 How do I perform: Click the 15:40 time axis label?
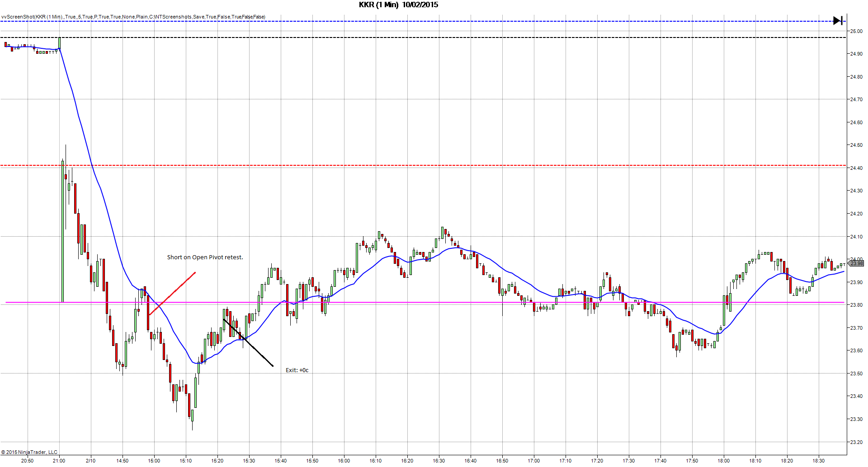click(x=280, y=461)
